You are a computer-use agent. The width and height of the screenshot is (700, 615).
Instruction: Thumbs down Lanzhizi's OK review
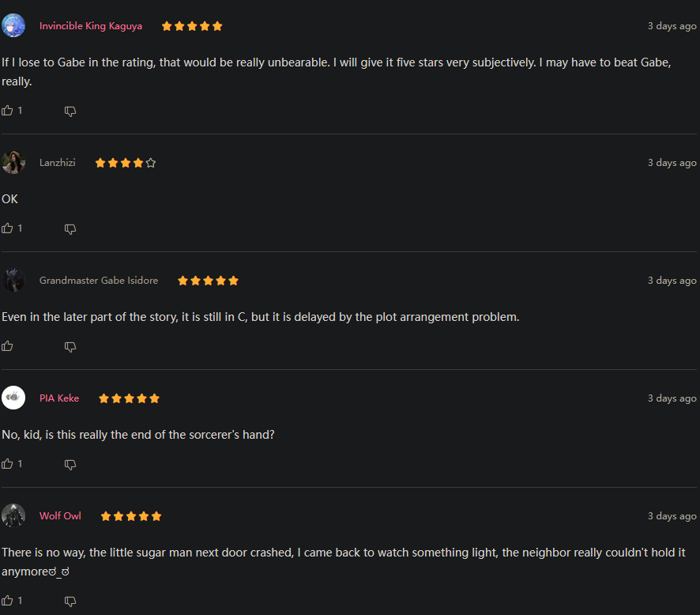[70, 229]
